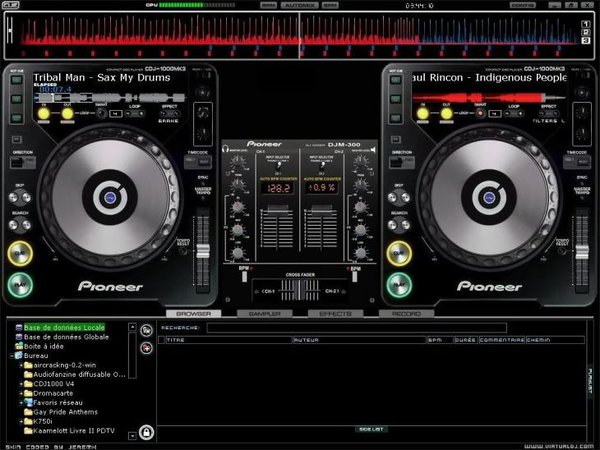Screen dimensions: 600x450
Task: Click the CH-2 channel volume fader
Action: pyautogui.click(x=322, y=210)
